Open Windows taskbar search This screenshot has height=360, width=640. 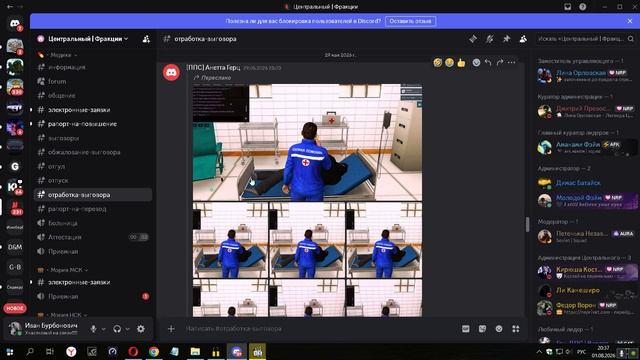30,351
